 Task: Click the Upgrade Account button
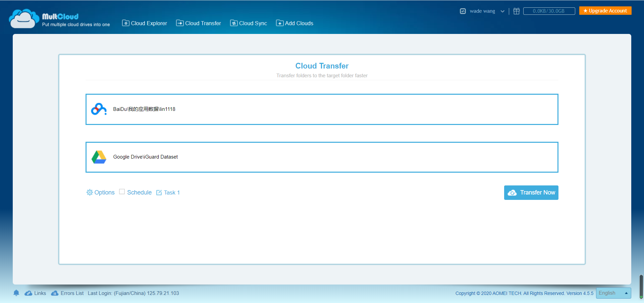(x=605, y=10)
